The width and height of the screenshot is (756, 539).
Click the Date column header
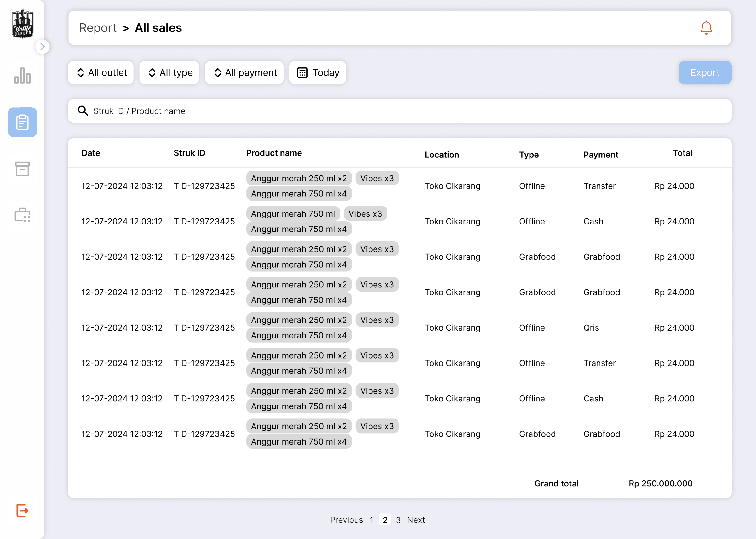91,153
